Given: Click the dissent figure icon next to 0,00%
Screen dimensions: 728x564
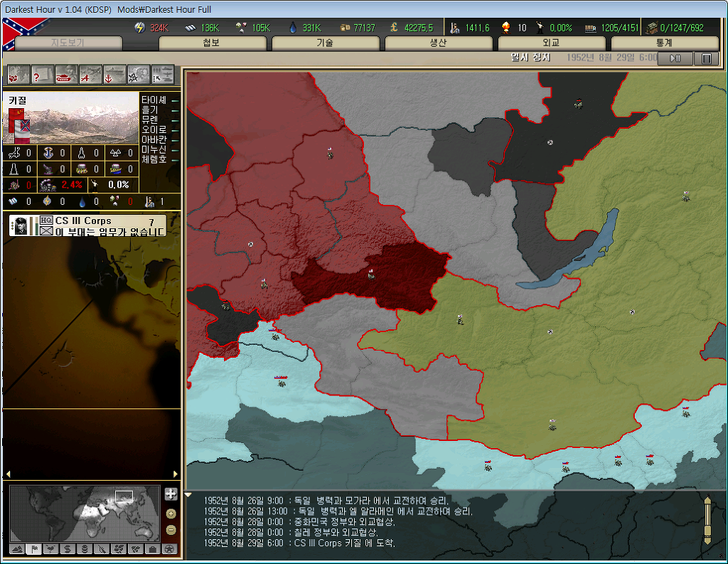Looking at the screenshot, I should (540, 28).
